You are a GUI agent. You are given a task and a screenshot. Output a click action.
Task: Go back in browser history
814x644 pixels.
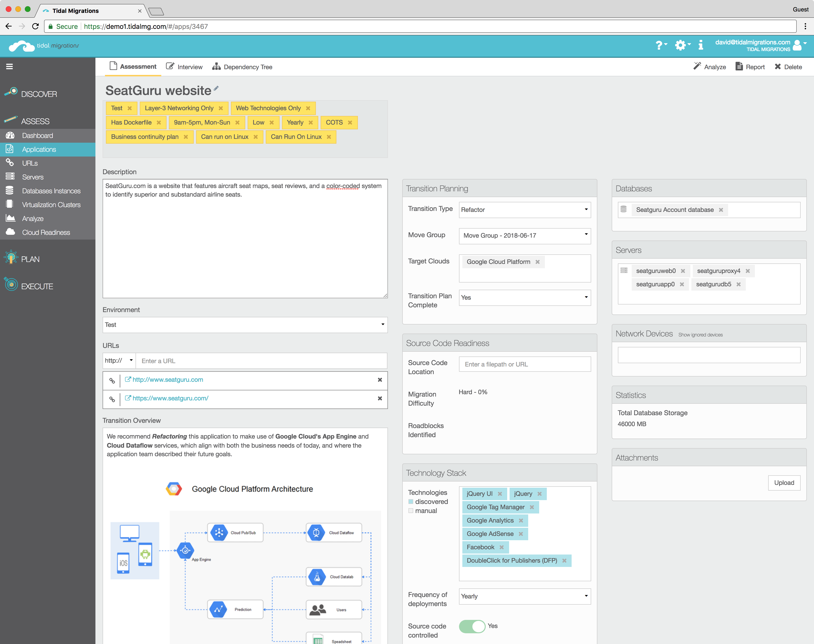(9, 26)
